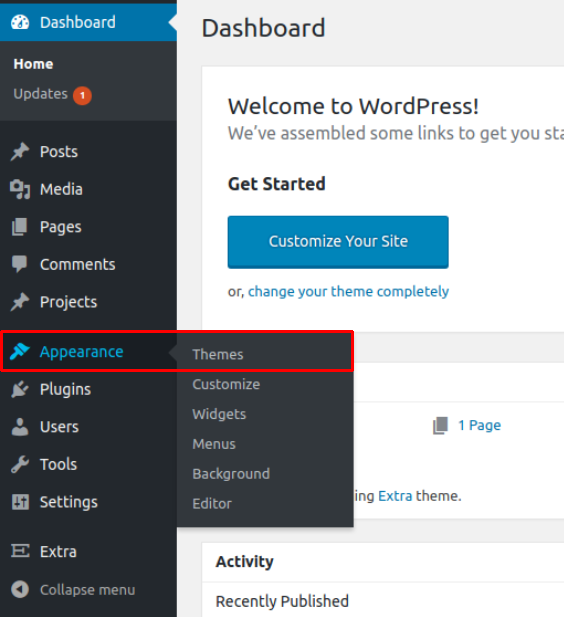Screen dimensions: 564x617
Task: Click the Pages stacked-sheets icon
Action: 20,227
